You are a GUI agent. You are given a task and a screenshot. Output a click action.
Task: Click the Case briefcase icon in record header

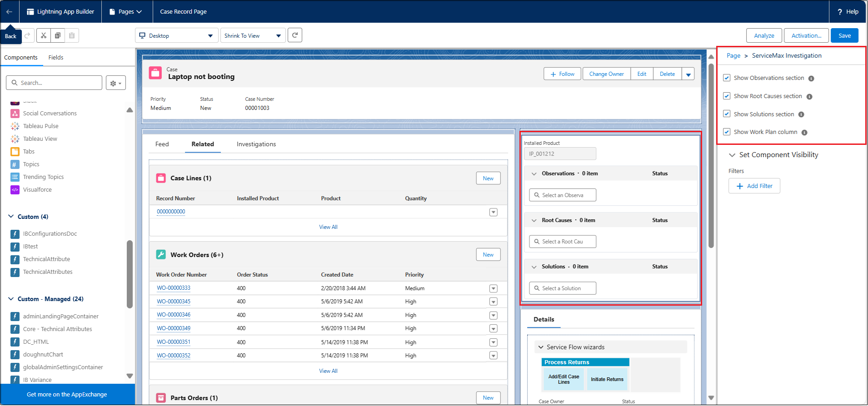point(155,73)
